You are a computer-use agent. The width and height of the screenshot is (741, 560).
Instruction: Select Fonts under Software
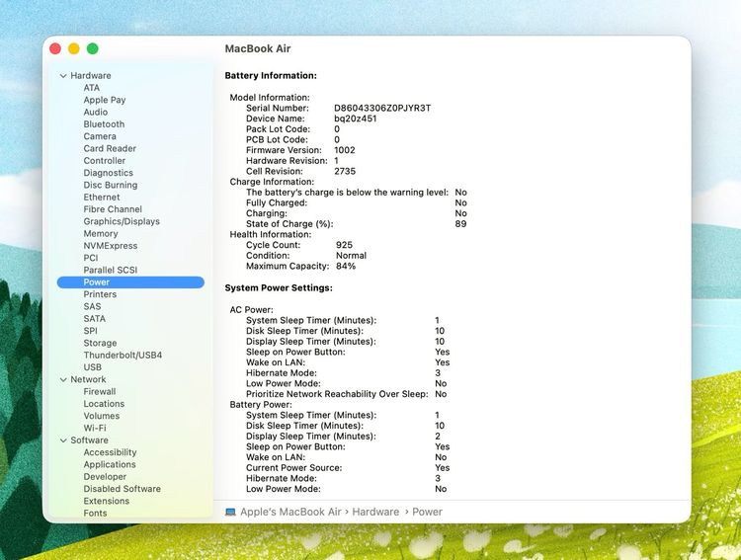(95, 514)
